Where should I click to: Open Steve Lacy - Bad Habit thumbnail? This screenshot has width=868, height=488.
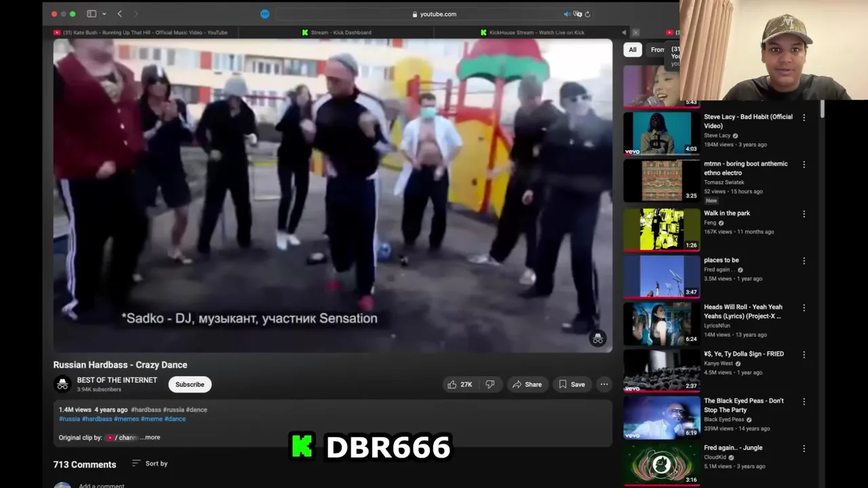pyautogui.click(x=661, y=134)
